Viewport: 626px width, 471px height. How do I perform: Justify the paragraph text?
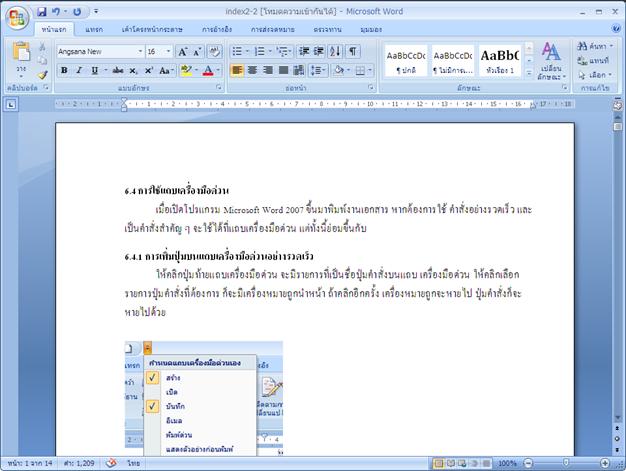coord(283,70)
